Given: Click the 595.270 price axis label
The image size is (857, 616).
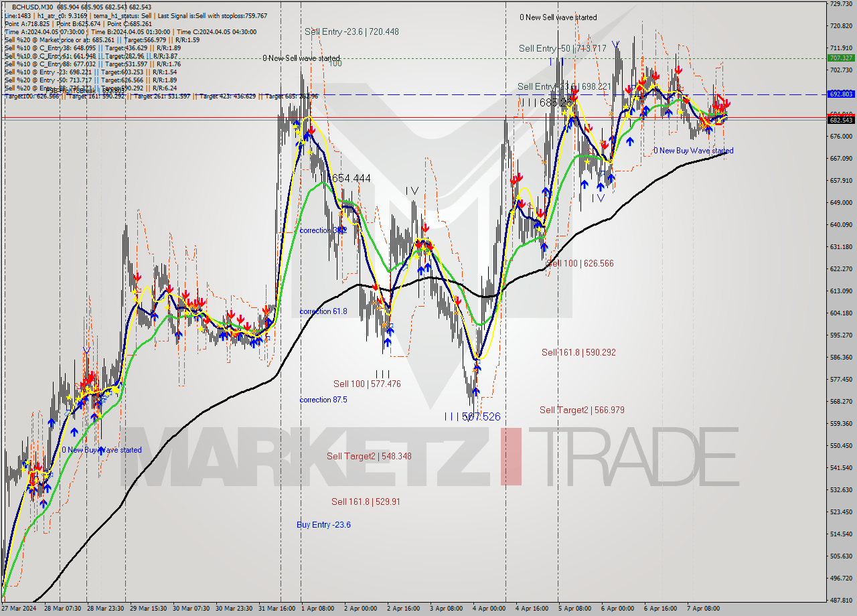Looking at the screenshot, I should click(841, 335).
